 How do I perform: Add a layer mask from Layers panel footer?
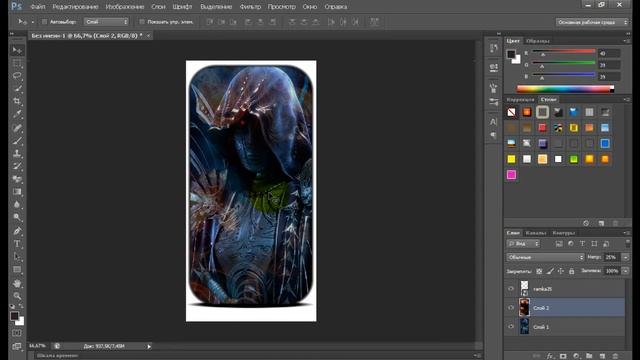pos(563,356)
